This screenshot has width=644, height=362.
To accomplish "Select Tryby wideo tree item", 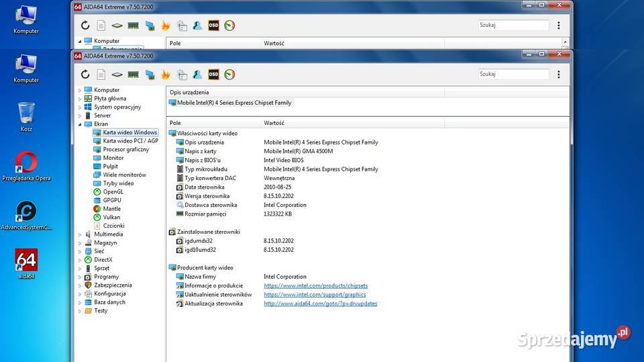I will pos(118,183).
